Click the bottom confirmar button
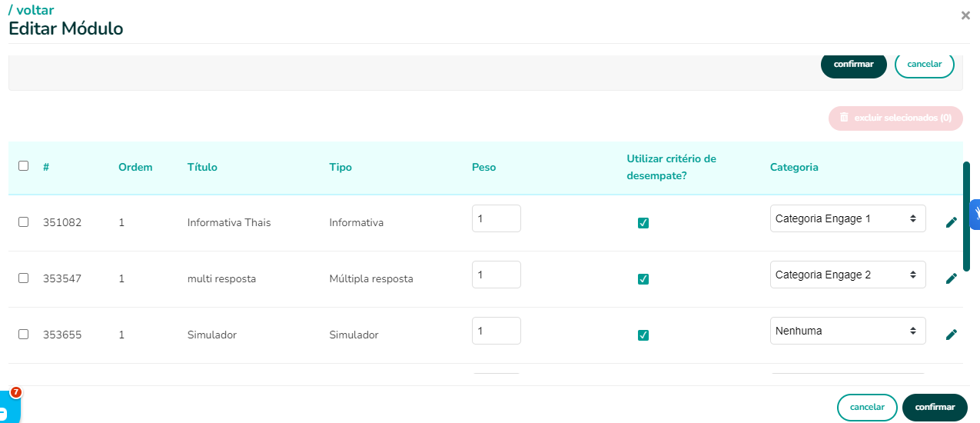Viewport: 980px width, 423px height. [935, 407]
